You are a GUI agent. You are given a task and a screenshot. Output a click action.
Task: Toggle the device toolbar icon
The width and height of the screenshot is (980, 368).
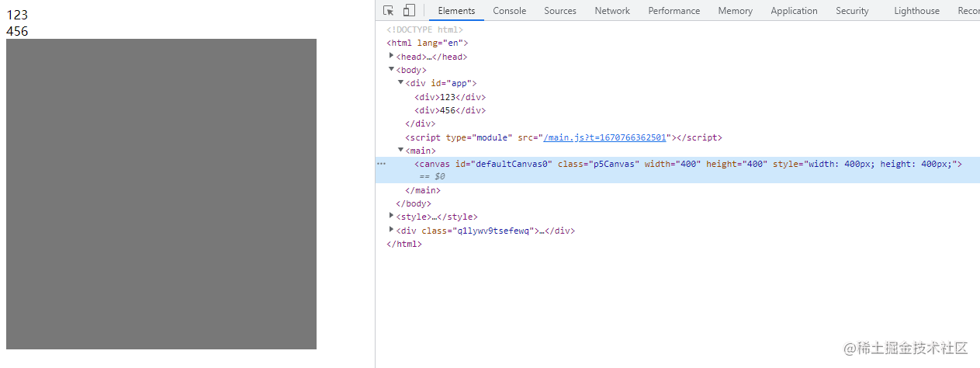pyautogui.click(x=409, y=10)
